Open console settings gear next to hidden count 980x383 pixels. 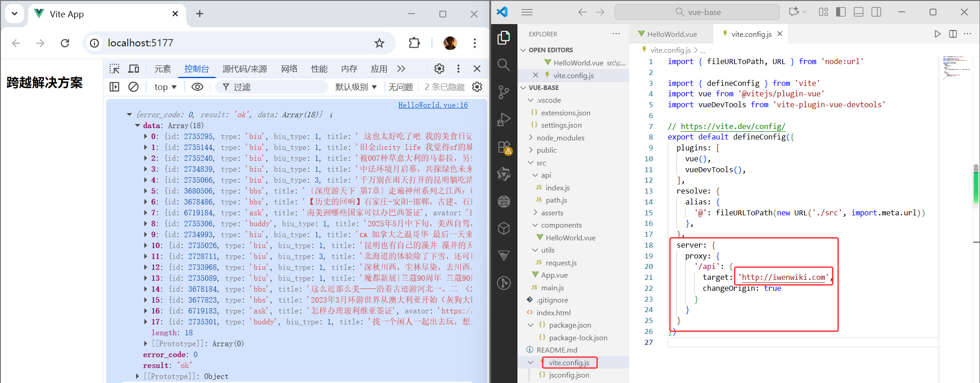(477, 87)
